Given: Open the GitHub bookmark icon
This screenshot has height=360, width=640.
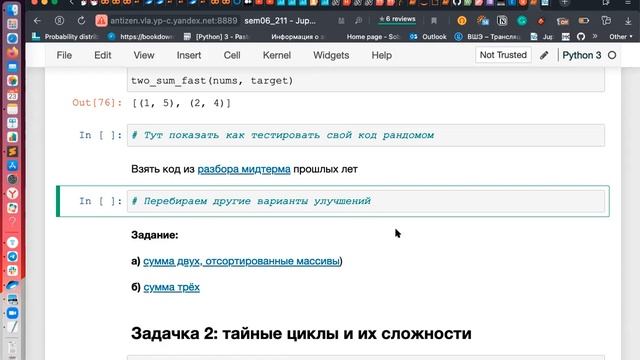Looking at the screenshot, I should pyautogui.click(x=580, y=37).
